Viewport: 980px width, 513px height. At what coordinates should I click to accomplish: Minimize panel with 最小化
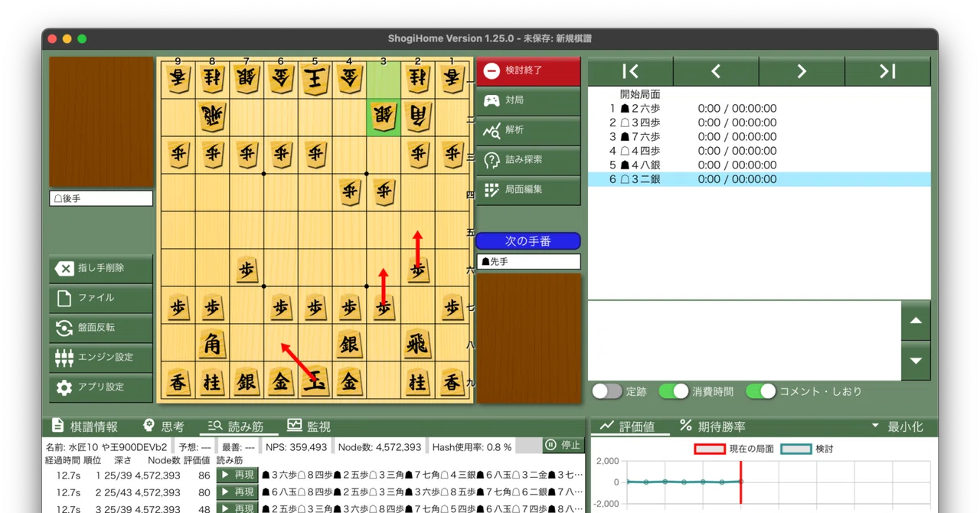pyautogui.click(x=897, y=426)
